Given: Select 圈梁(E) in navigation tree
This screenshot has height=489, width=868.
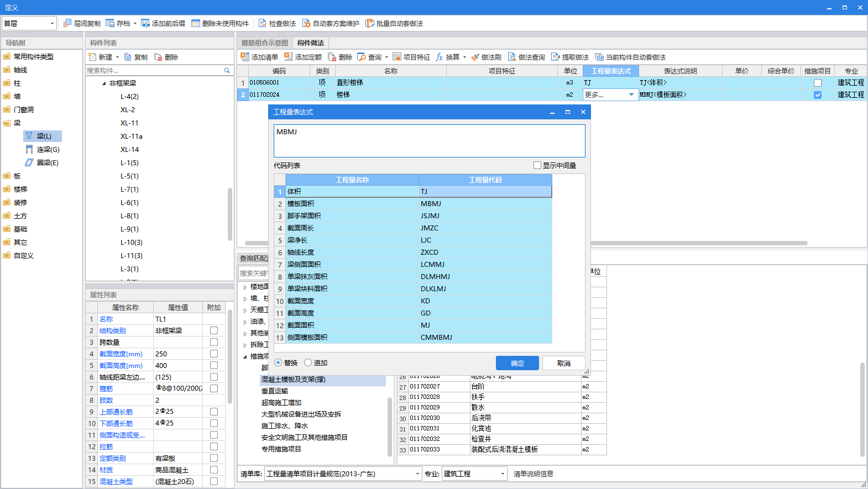Looking at the screenshot, I should coord(42,162).
